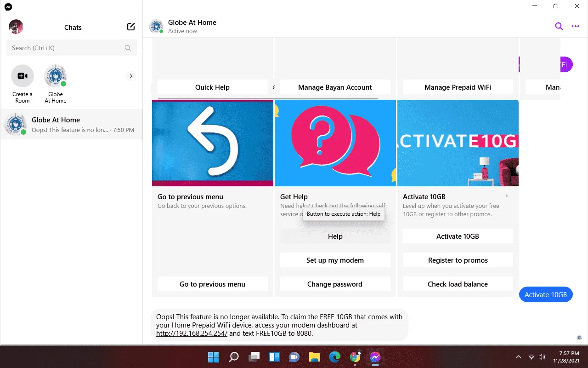The width and height of the screenshot is (588, 368).
Task: Click the Quick Help button
Action: pyautogui.click(x=212, y=87)
